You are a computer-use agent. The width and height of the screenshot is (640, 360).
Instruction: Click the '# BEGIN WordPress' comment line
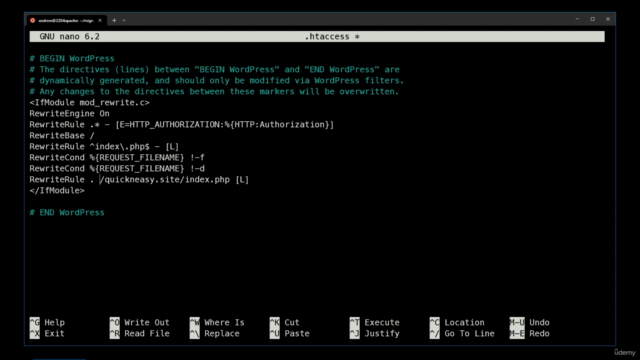point(72,58)
